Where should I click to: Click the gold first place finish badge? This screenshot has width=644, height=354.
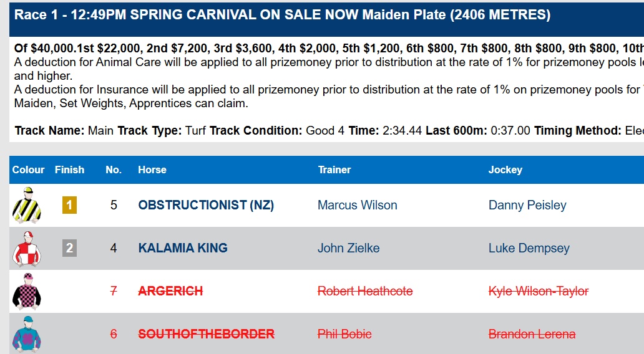tap(69, 205)
